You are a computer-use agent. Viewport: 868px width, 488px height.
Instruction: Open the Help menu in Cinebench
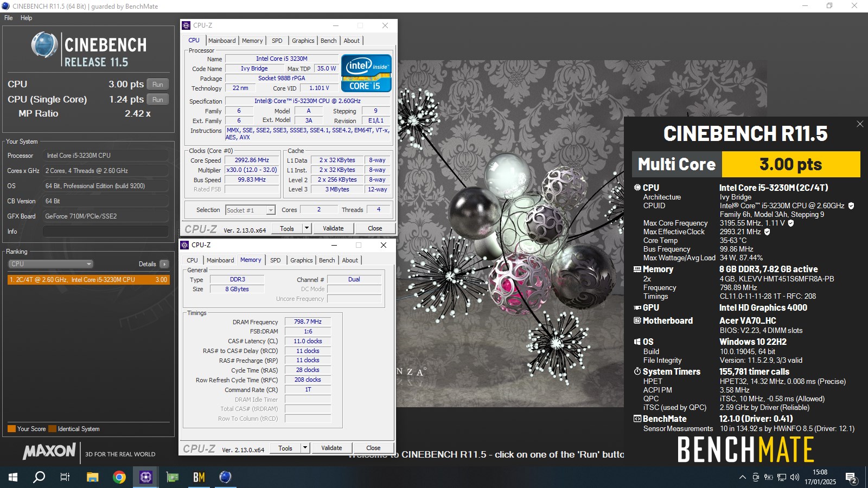26,18
